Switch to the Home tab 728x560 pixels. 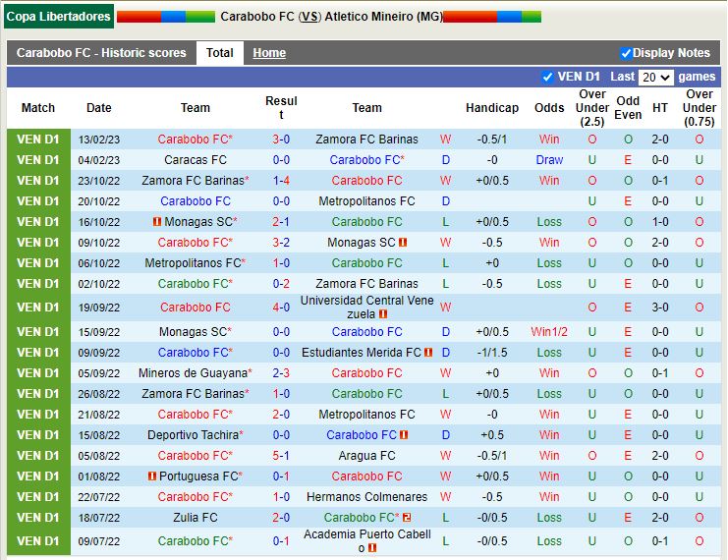269,53
